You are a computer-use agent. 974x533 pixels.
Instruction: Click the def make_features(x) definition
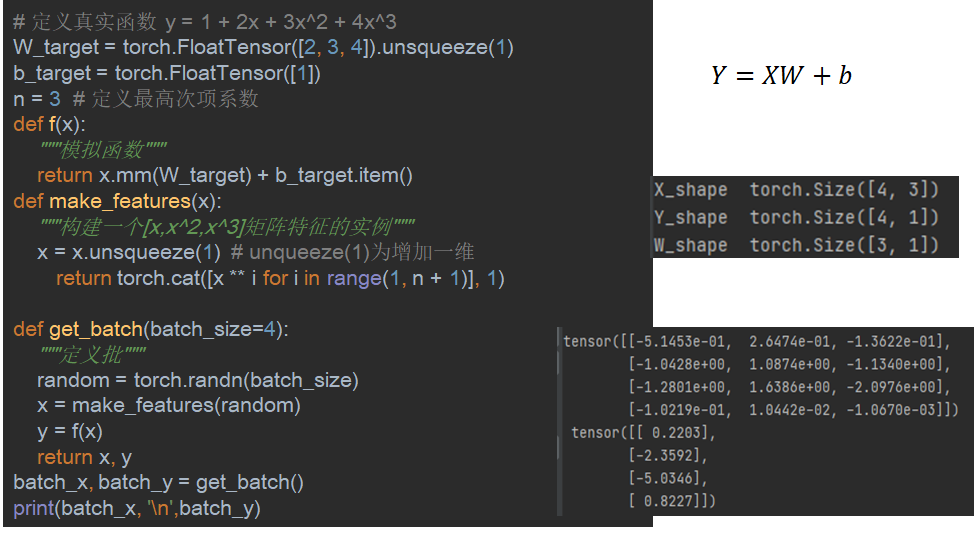click(118, 201)
